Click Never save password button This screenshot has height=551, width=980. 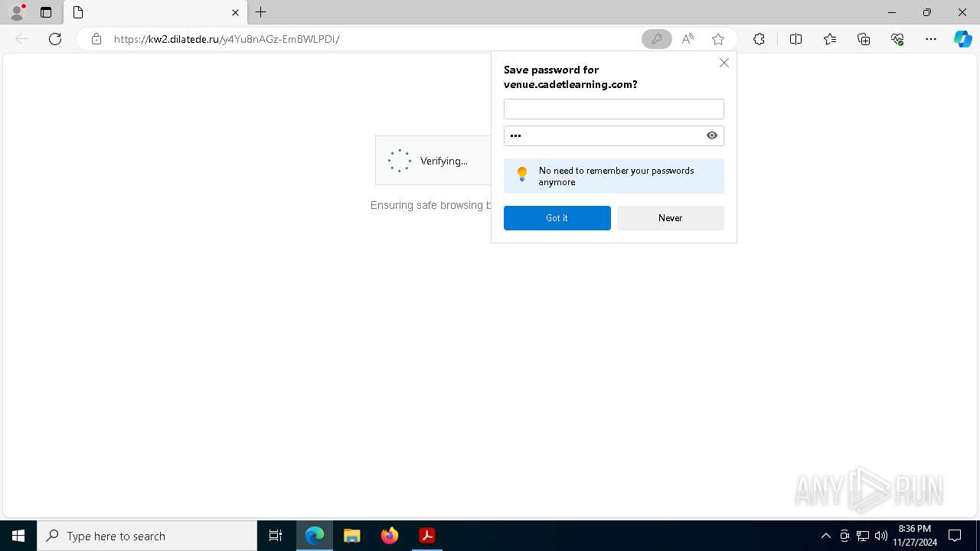coord(670,218)
